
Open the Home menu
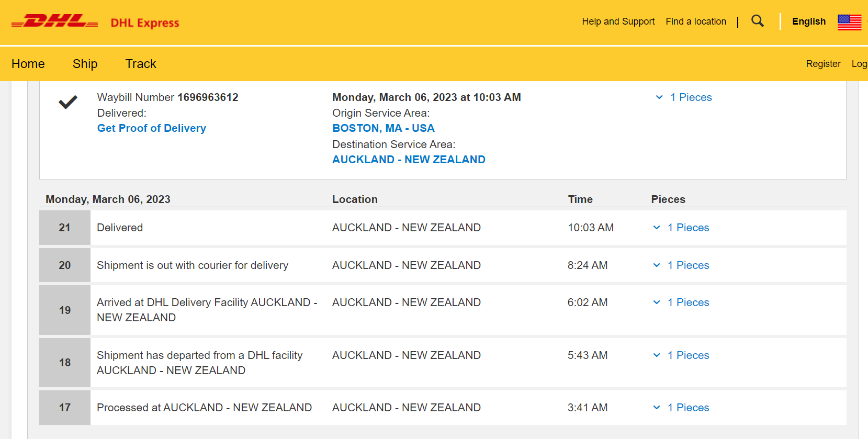[28, 64]
